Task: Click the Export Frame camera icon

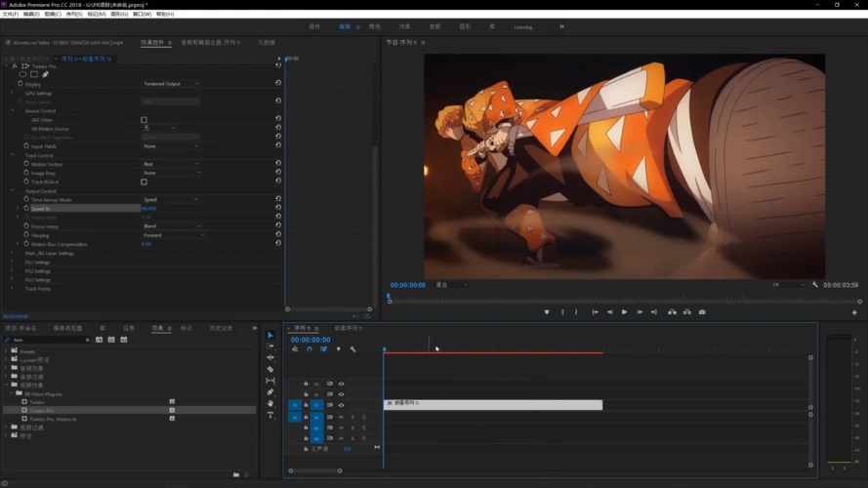Action: [702, 312]
